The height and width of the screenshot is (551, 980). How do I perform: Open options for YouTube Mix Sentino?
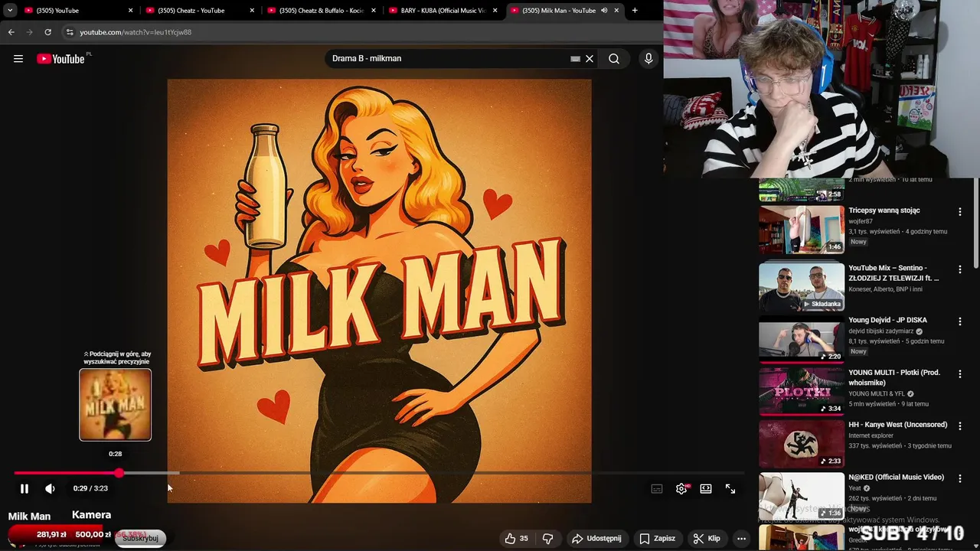coord(959,269)
